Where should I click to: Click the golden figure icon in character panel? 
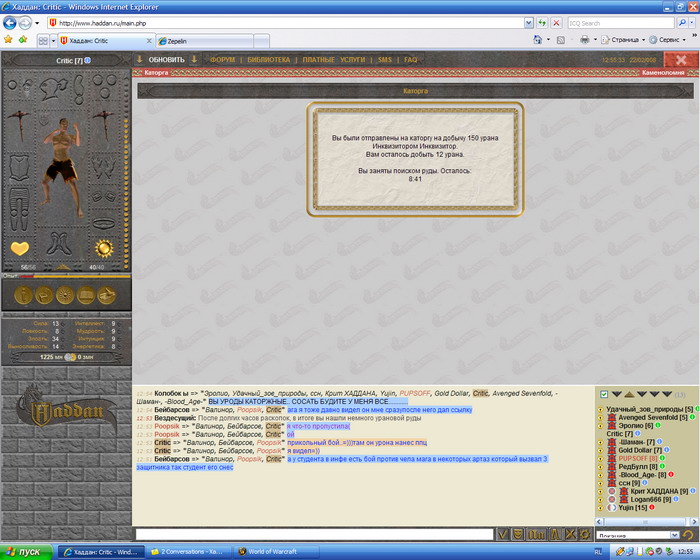click(x=24, y=295)
